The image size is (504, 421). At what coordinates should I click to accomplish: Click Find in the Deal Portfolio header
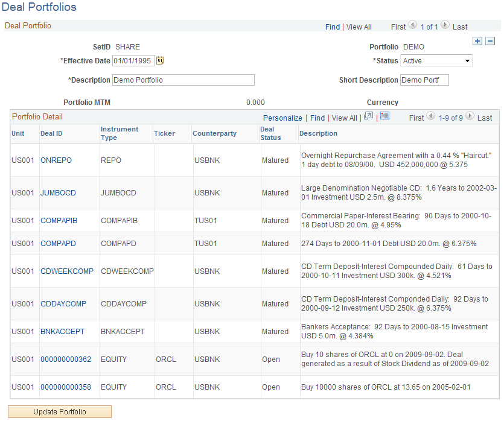pos(333,27)
